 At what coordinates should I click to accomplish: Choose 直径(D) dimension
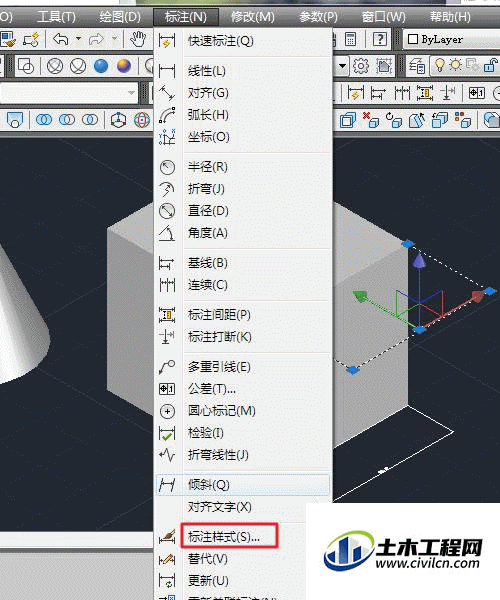[243, 211]
